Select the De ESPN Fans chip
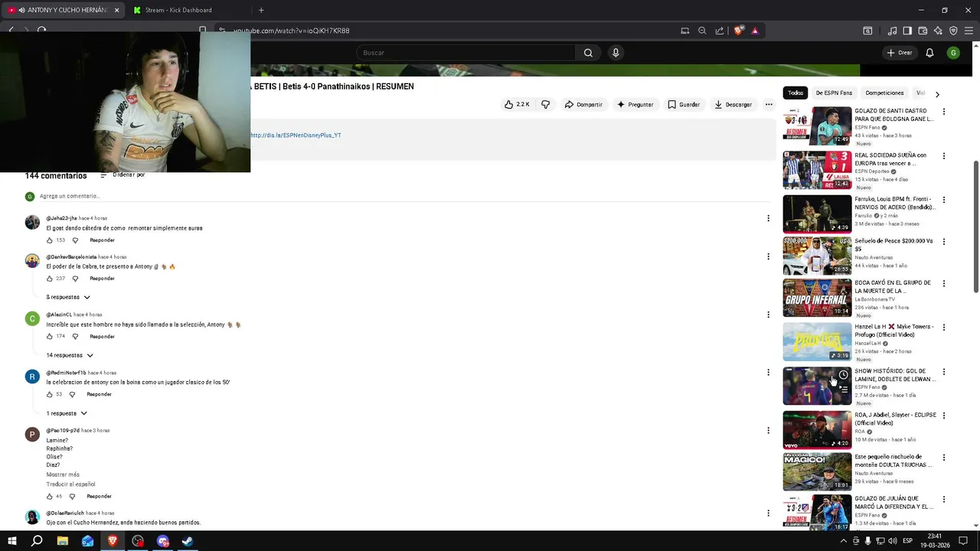The width and height of the screenshot is (980, 551). click(x=834, y=93)
